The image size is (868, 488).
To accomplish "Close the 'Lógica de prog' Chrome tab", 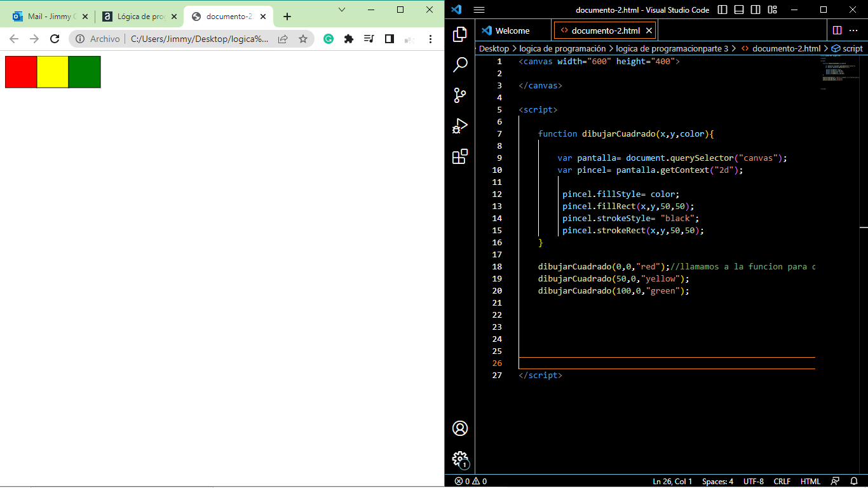I will (174, 17).
